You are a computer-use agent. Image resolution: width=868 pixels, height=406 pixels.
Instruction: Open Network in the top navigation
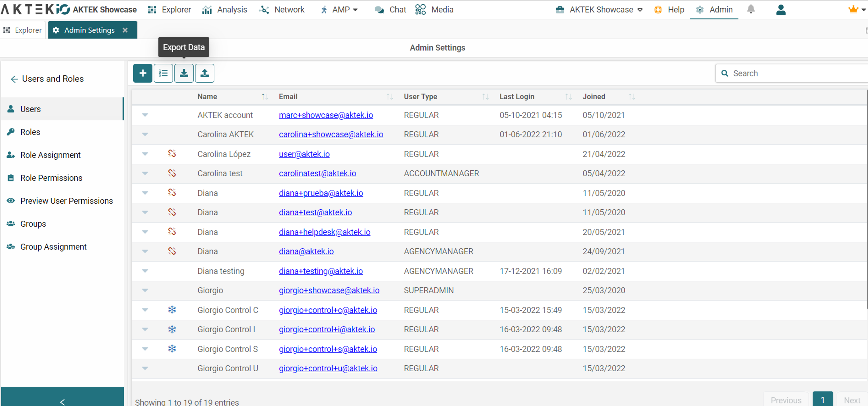tap(282, 9)
